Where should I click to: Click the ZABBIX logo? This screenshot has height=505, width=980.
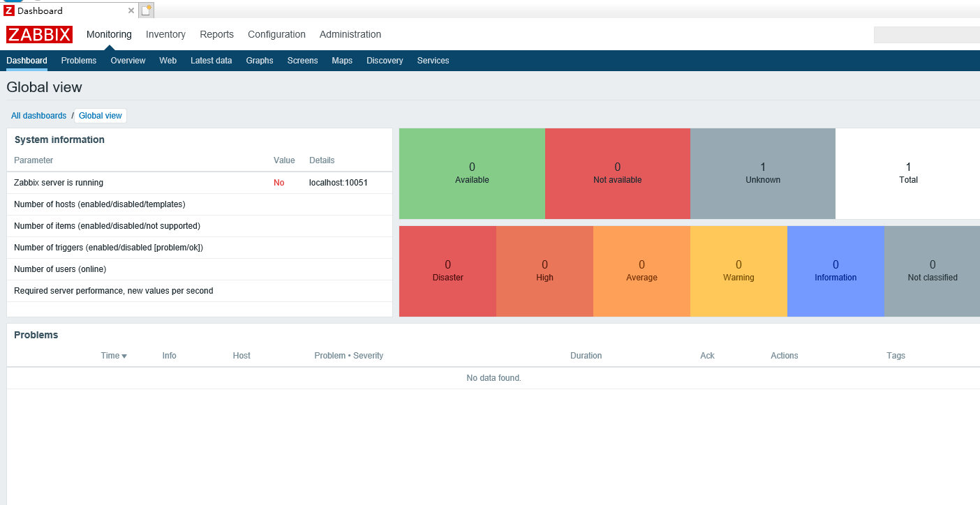pos(39,34)
